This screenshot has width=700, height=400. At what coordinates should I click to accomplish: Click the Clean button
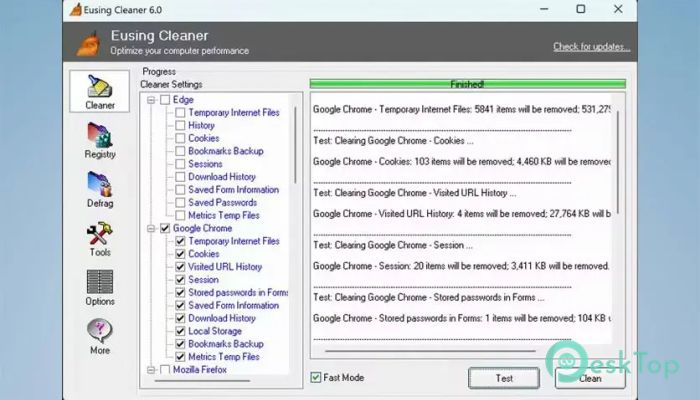tap(590, 378)
